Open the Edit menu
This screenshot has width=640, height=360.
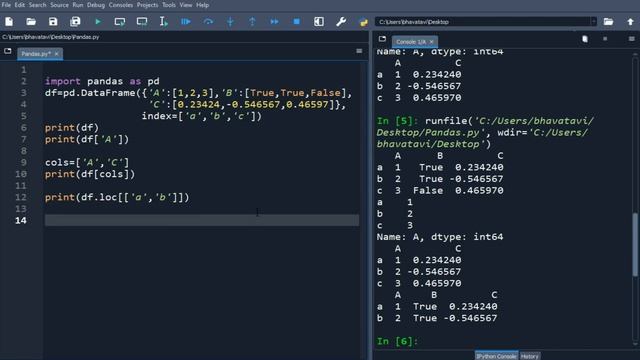[20, 5]
